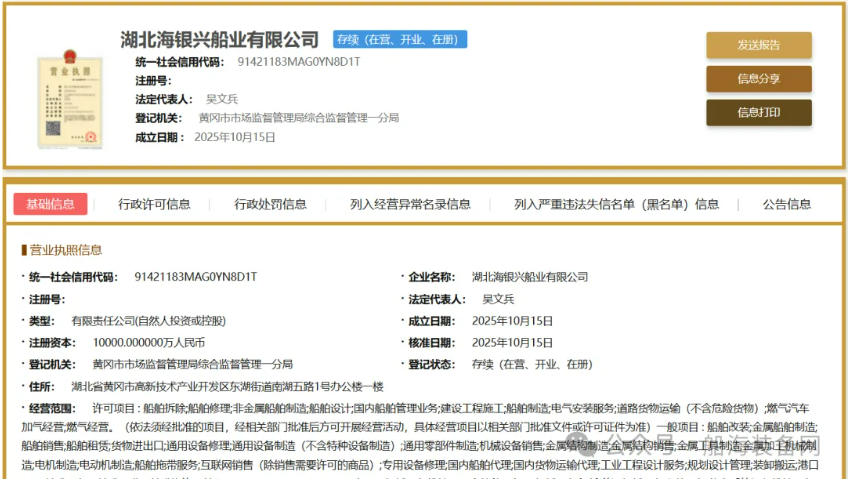849x480 pixels.
Task: Click the credit code in the header card
Action: (298, 62)
